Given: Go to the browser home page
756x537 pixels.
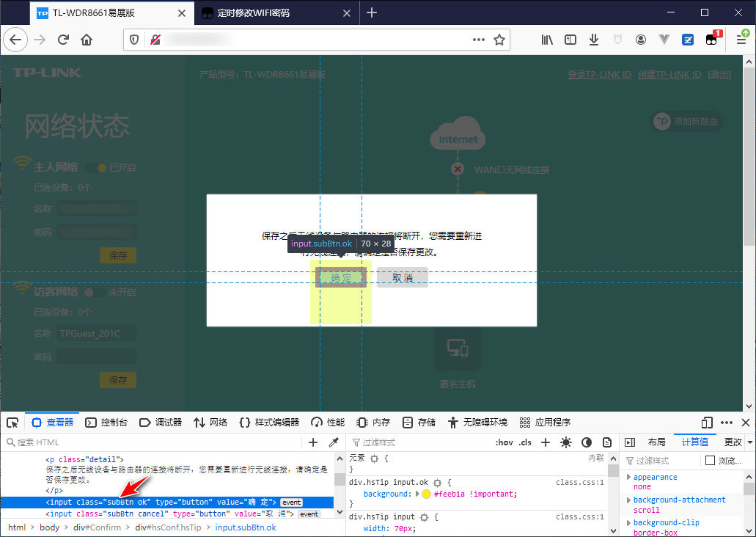Looking at the screenshot, I should click(x=87, y=40).
